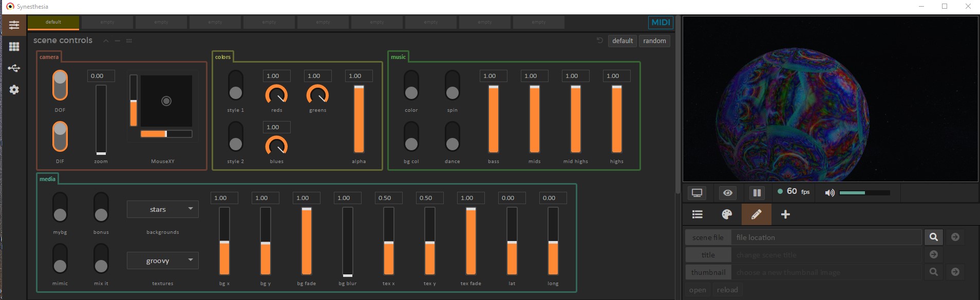Select the palette icon tab
Image resolution: width=980 pixels, height=300 pixels.
[x=727, y=214]
